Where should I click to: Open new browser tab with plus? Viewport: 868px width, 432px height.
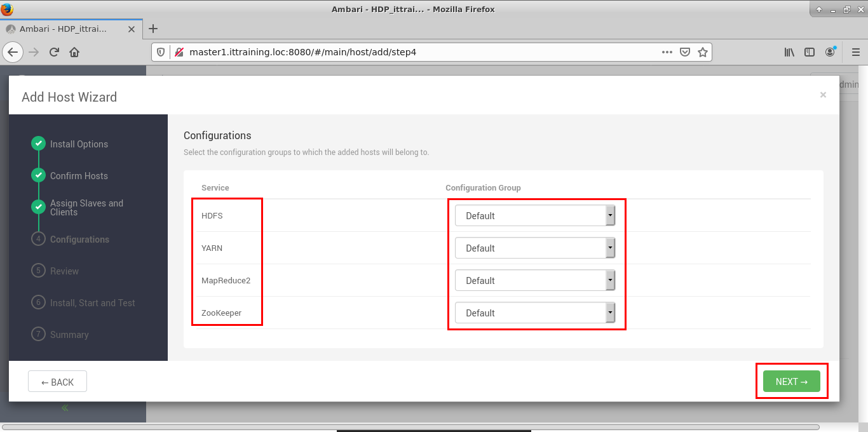coord(153,29)
